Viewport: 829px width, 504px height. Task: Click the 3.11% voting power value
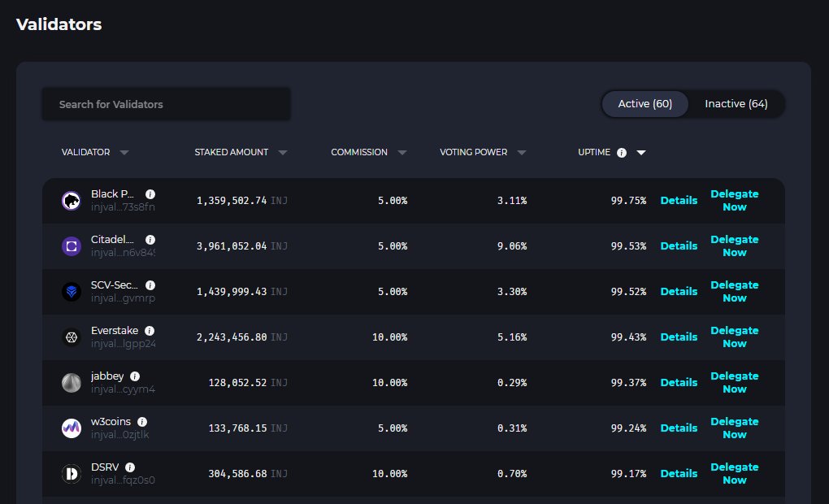(x=512, y=201)
